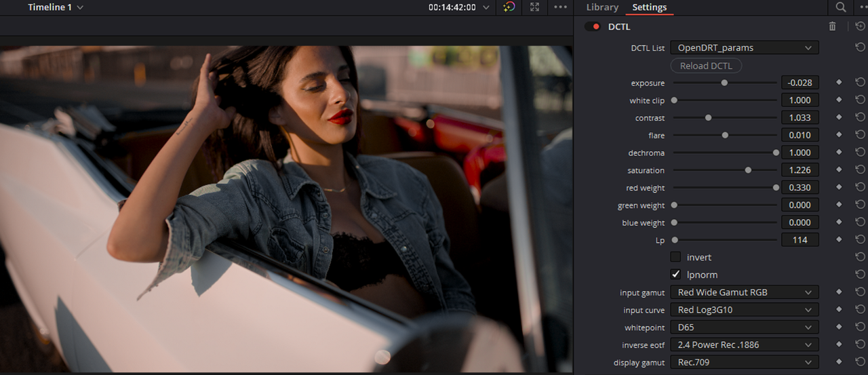Add keyframe for inverse eotf
The image size is (868, 375).
(839, 344)
